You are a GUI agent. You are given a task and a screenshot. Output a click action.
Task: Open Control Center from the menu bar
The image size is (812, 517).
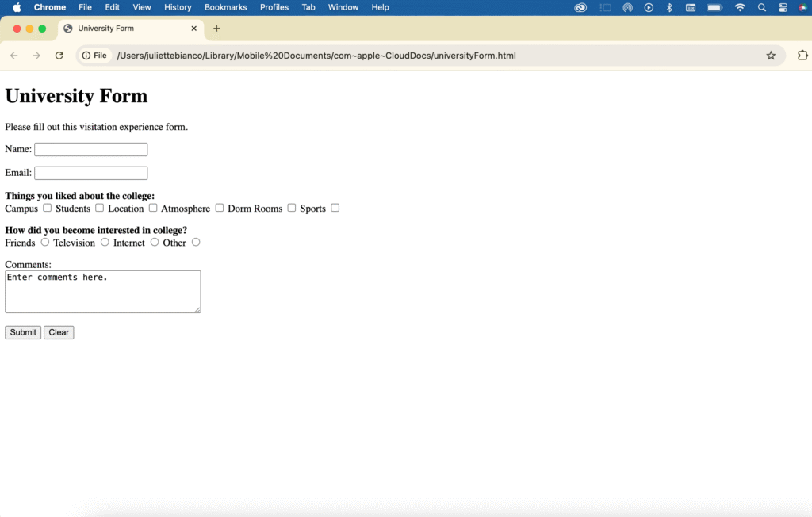click(783, 7)
